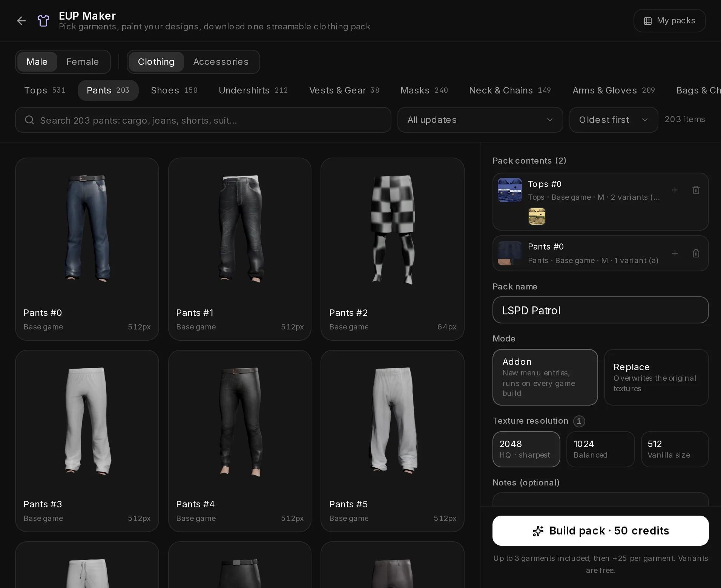Click 'Up to 3 garments included' note
Viewport: 721px width, 588px height.
600,564
